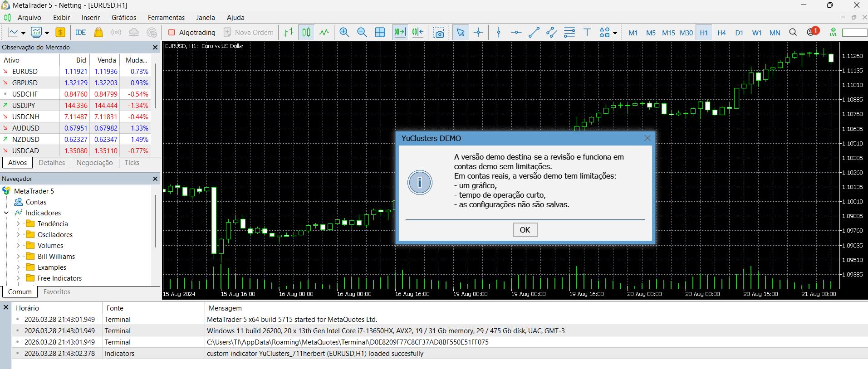The width and height of the screenshot is (868, 369).
Task: Select H4 timeframe
Action: (x=721, y=33)
